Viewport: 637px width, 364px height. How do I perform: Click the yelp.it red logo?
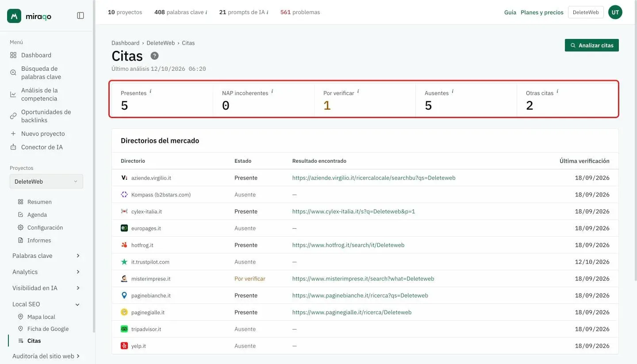124,346
